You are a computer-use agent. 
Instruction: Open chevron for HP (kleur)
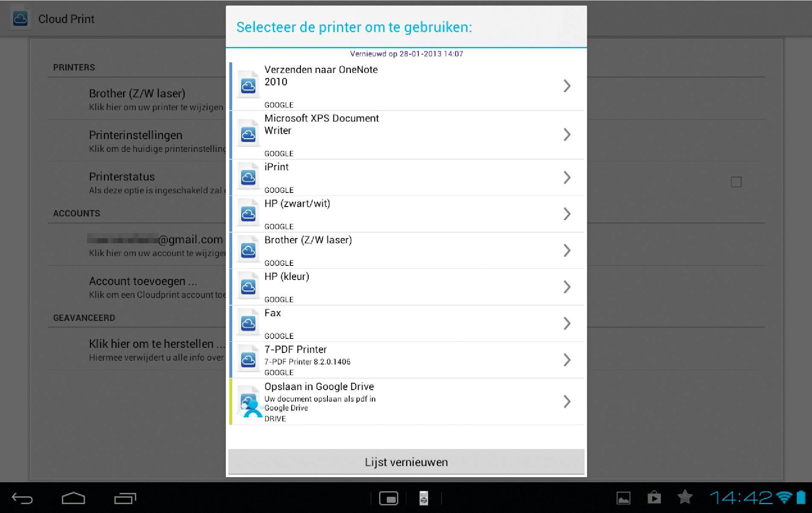(x=567, y=287)
